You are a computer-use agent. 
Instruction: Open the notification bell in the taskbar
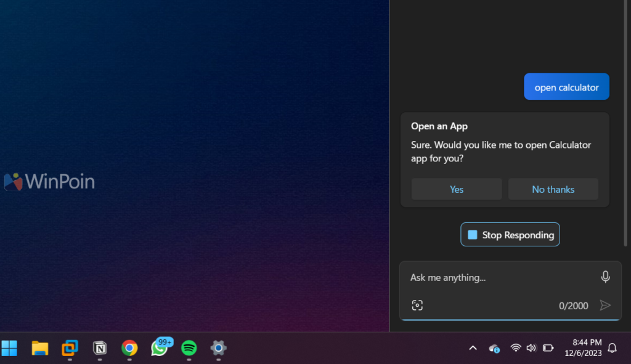612,348
